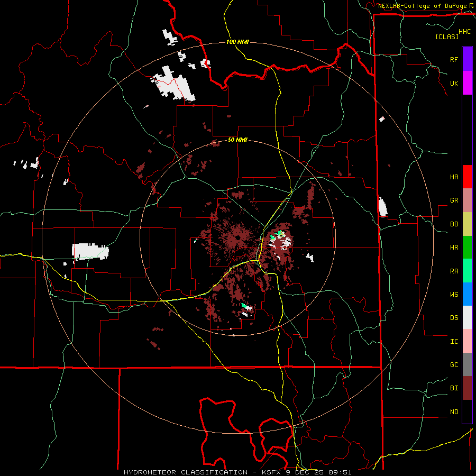
Task: Click the GR legend color swatch
Action: [x=467, y=200]
